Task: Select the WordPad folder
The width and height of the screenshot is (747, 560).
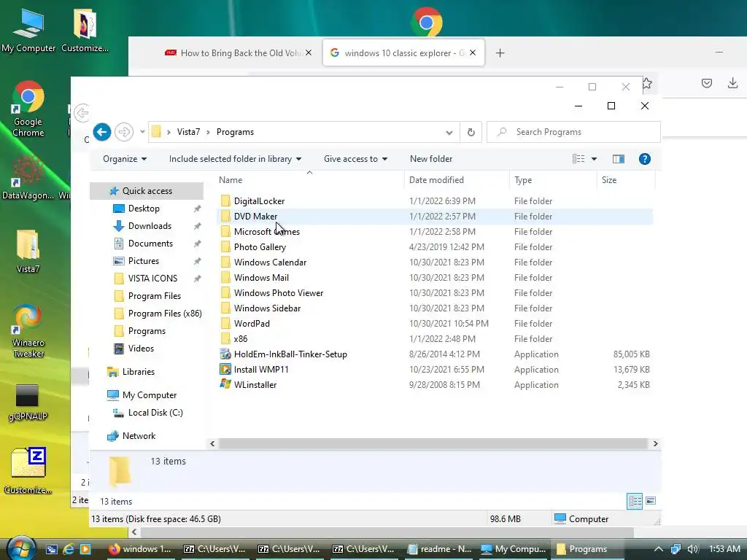Action: point(252,323)
